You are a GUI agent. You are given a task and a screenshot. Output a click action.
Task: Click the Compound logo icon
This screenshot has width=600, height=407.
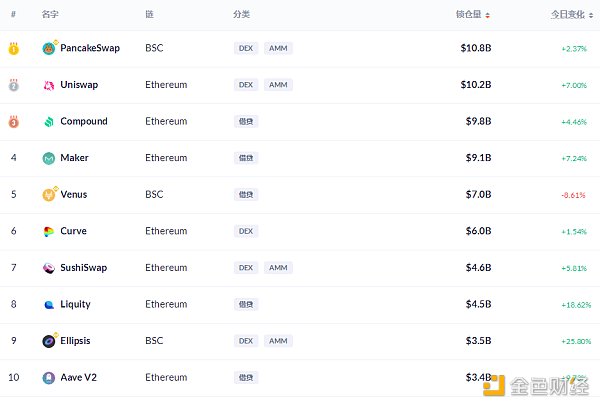coord(49,122)
